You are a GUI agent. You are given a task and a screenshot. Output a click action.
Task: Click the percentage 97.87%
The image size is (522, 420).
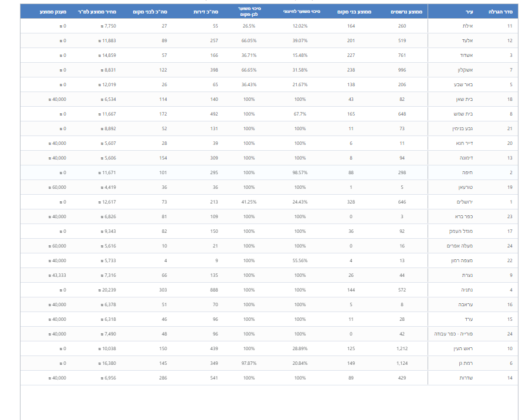tap(249, 363)
